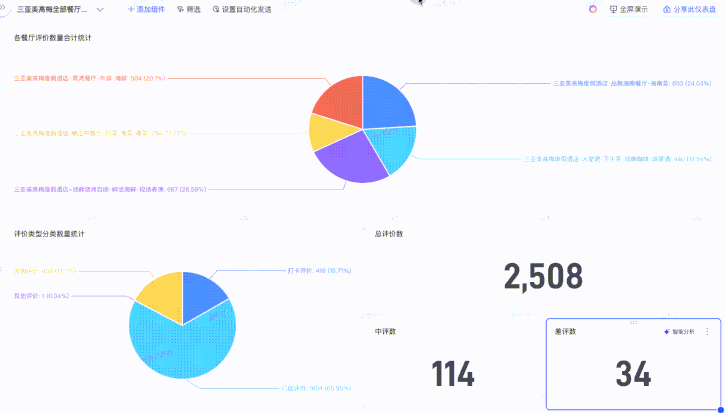Click the 各餐厅评价数量合计统计 chart title
Screen dimensions: 725x413
tap(53, 38)
